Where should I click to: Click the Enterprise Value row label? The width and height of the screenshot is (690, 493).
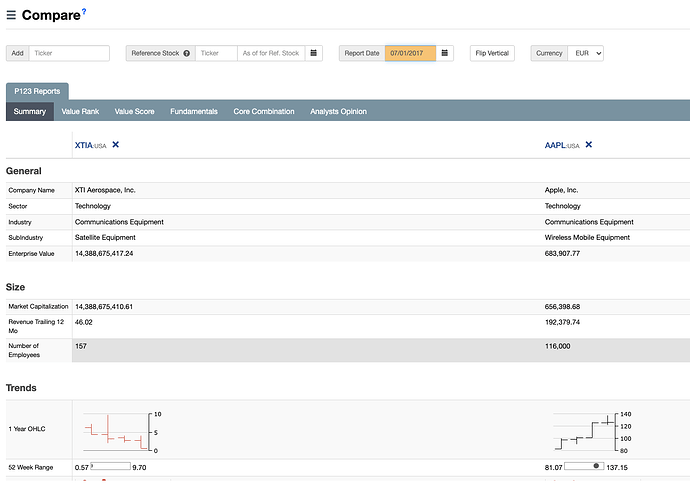[x=31, y=254]
